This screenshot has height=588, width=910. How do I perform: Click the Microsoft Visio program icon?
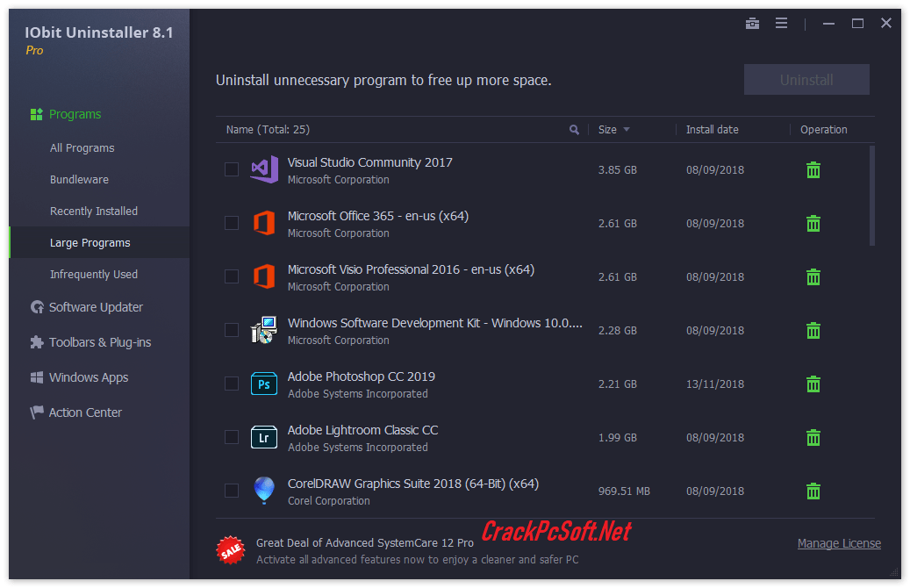pyautogui.click(x=264, y=276)
